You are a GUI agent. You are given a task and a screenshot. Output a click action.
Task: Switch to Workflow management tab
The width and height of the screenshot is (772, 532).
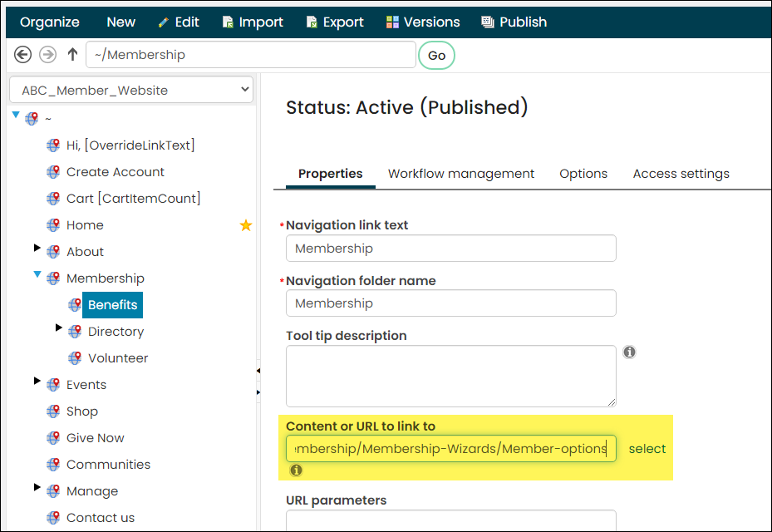coord(461,174)
